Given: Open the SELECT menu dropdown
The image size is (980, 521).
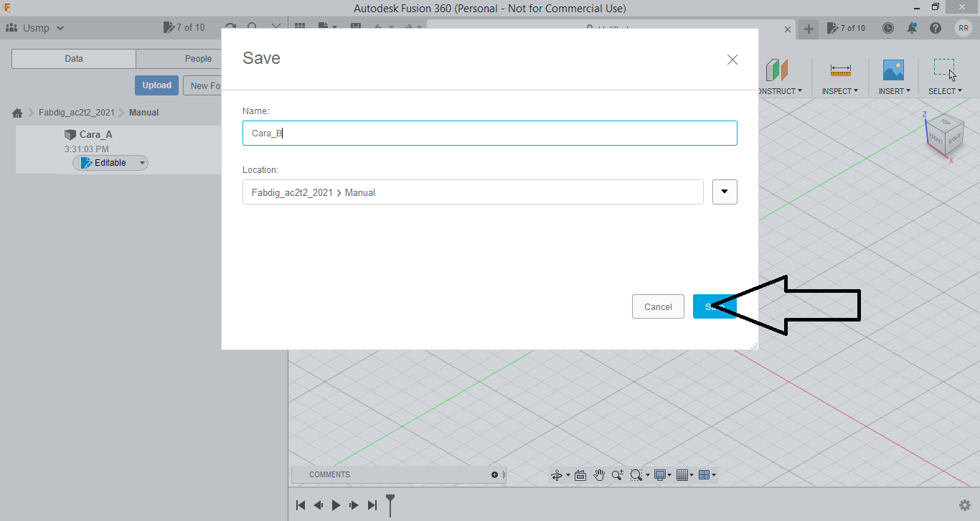Looking at the screenshot, I should pyautogui.click(x=945, y=91).
